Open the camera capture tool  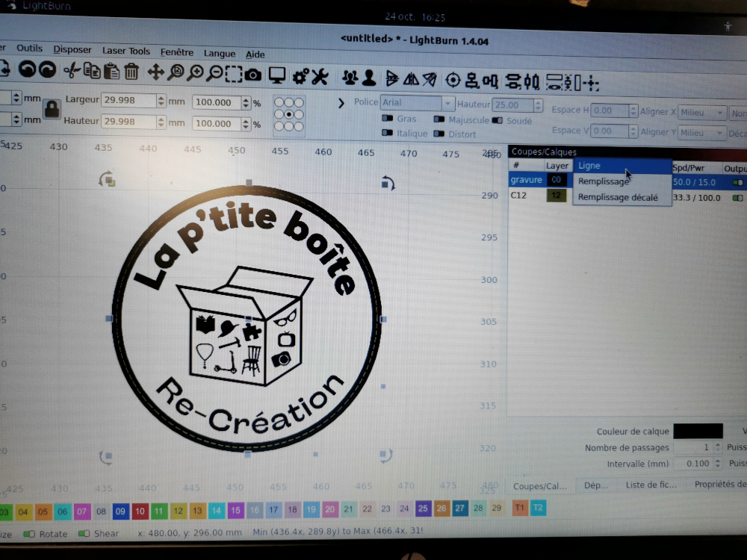coord(253,74)
